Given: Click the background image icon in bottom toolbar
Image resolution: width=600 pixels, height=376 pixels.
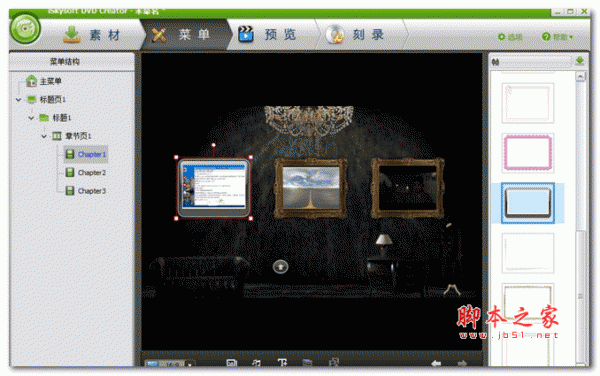Looking at the screenshot, I should [231, 363].
